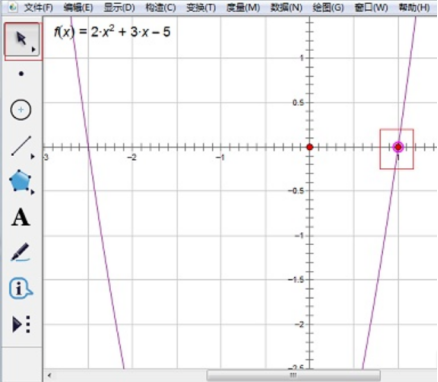Select the Straightedge line tool
The image size is (438, 382).
(21, 146)
